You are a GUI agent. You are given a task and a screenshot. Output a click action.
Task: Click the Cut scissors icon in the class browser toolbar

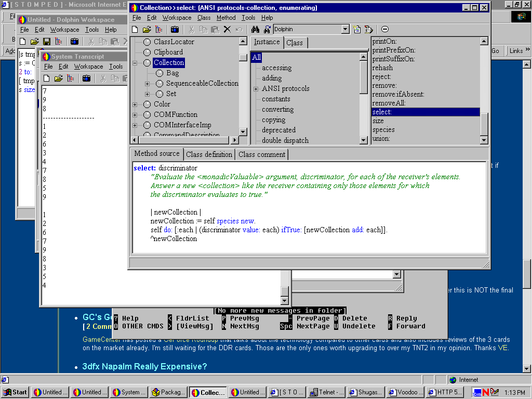[191, 30]
